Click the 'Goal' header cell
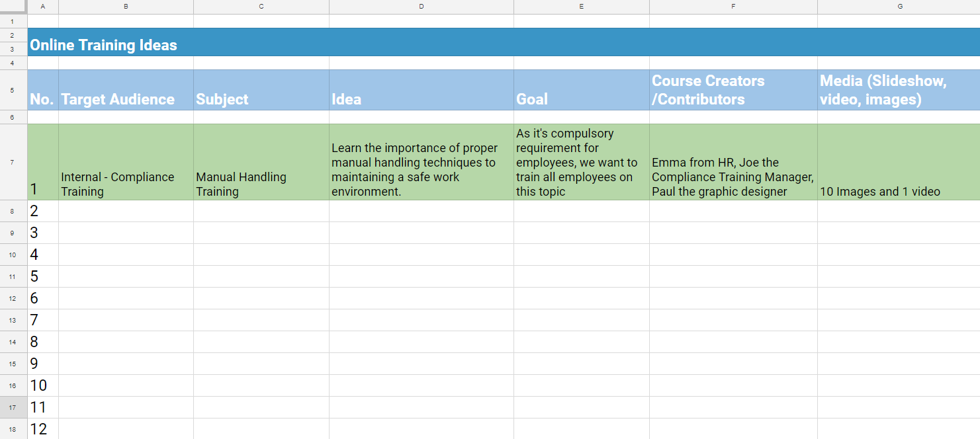 [582, 90]
